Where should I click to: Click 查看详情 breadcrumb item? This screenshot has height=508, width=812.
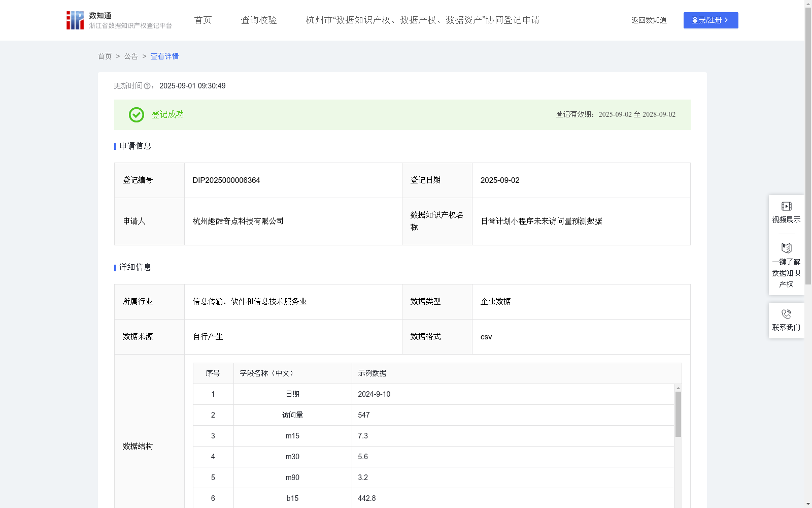coord(164,56)
